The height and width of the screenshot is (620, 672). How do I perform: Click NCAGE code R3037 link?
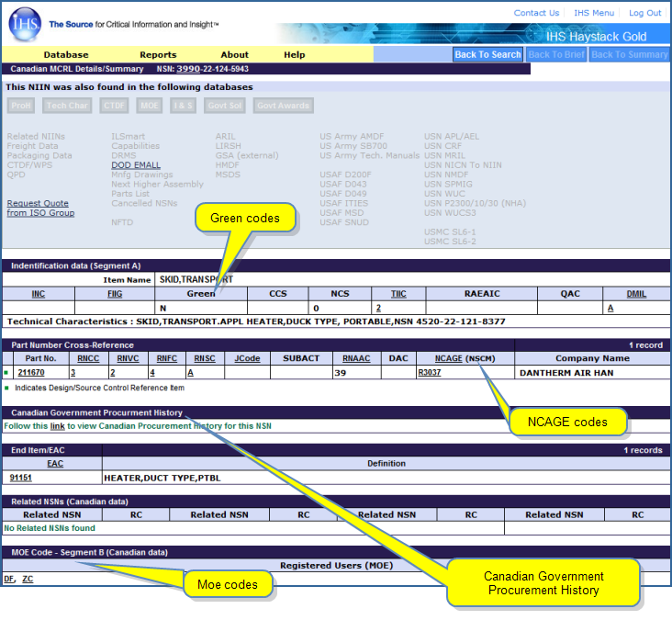(x=429, y=373)
